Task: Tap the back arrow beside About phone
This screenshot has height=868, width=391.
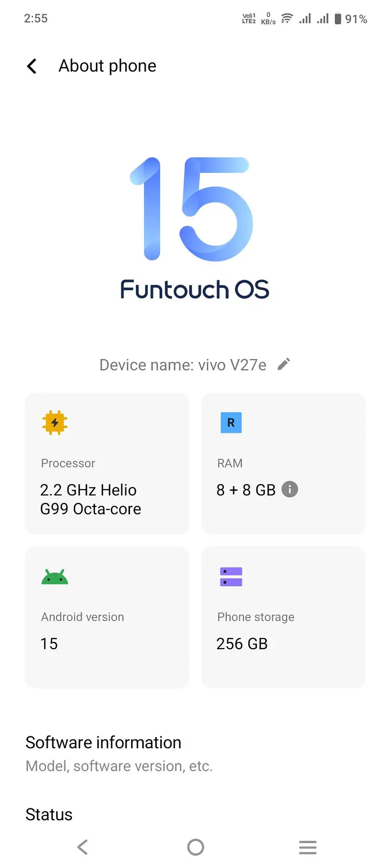Action: pos(32,66)
